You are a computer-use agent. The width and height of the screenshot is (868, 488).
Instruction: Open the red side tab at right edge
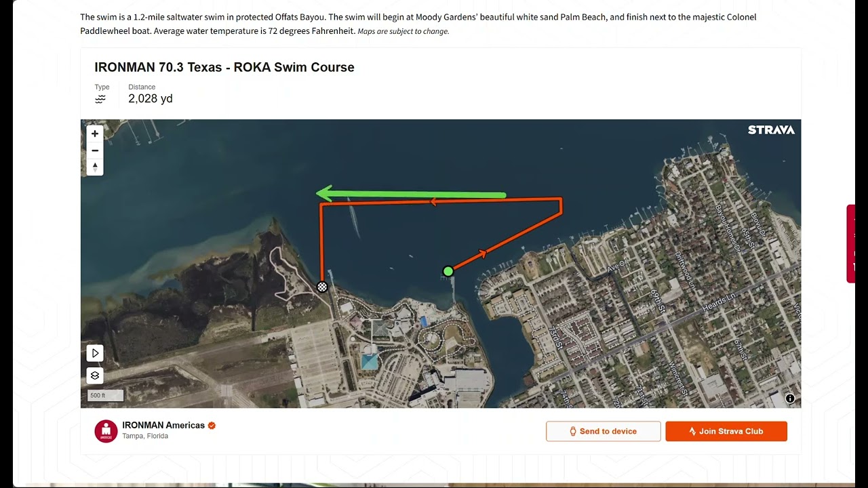pyautogui.click(x=850, y=244)
